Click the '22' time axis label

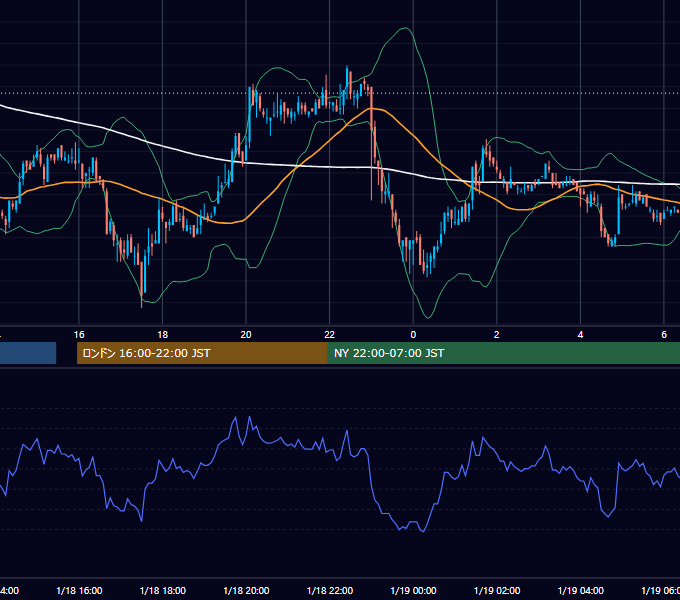click(330, 335)
